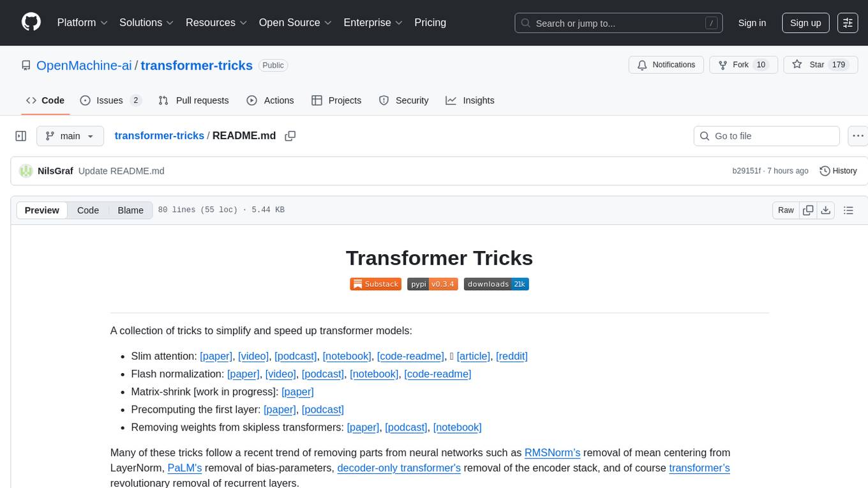Select the Blame view toggle
The image size is (868, 488).
click(x=131, y=210)
